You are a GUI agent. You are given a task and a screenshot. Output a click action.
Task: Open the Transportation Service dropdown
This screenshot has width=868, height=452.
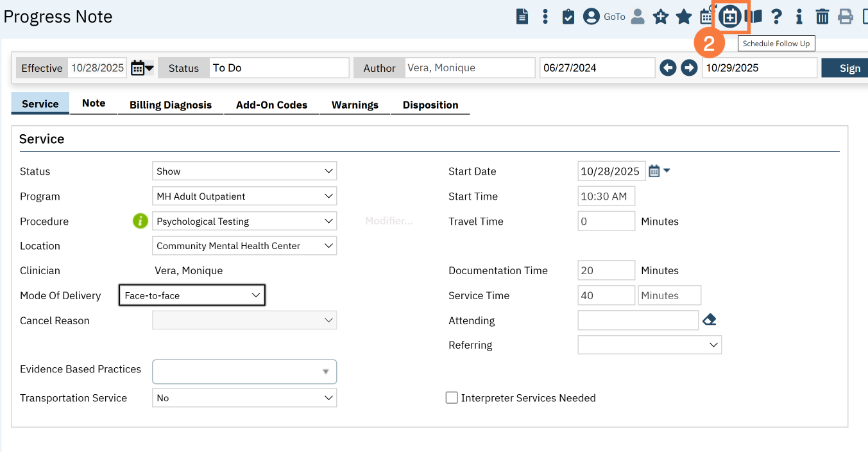(244, 398)
